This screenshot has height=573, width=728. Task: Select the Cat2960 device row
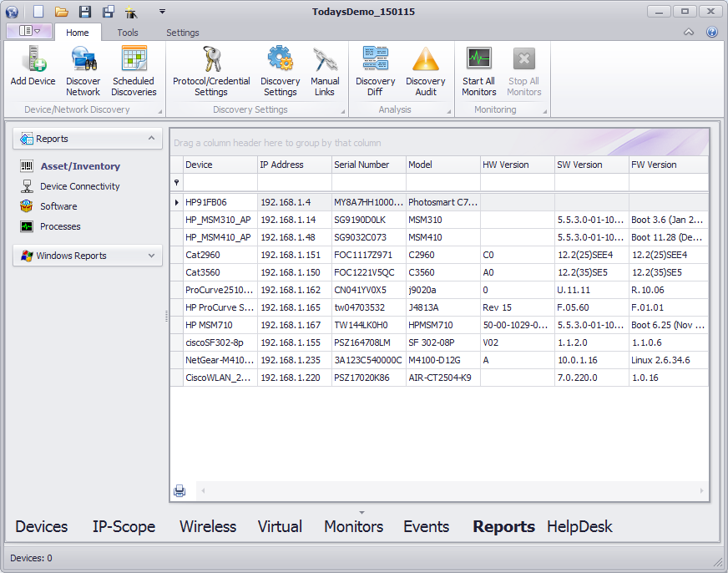coord(439,255)
